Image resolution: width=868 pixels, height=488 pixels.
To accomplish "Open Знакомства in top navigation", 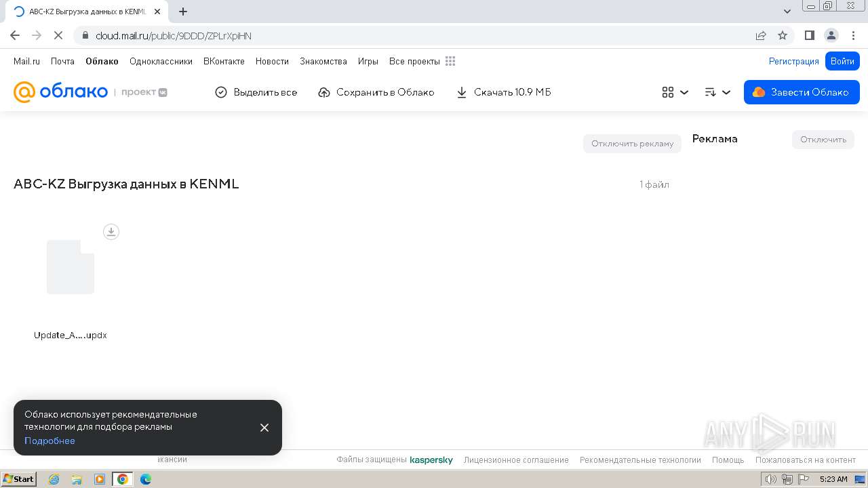I will pos(323,61).
